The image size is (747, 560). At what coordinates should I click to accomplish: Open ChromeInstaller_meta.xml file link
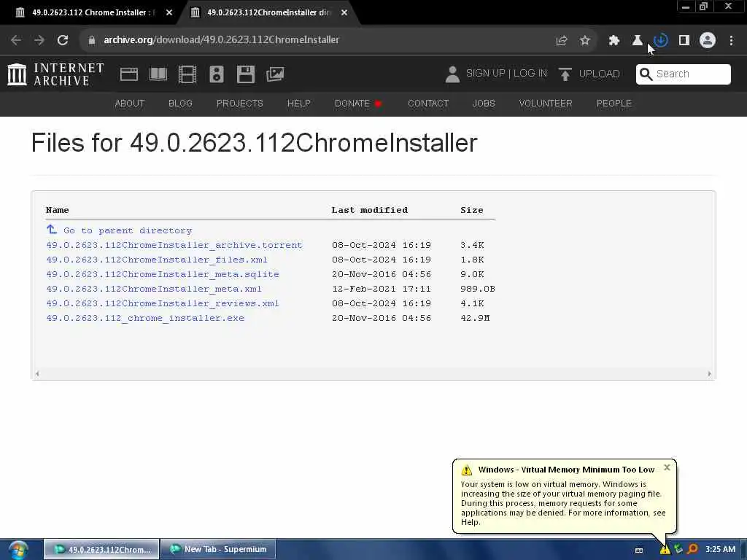pyautogui.click(x=154, y=289)
